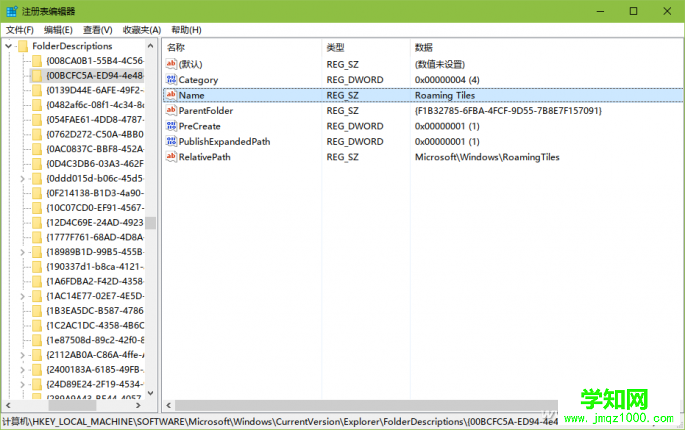Click the ParentFolder value string icon
This screenshot has width=685, height=430.
(x=171, y=110)
